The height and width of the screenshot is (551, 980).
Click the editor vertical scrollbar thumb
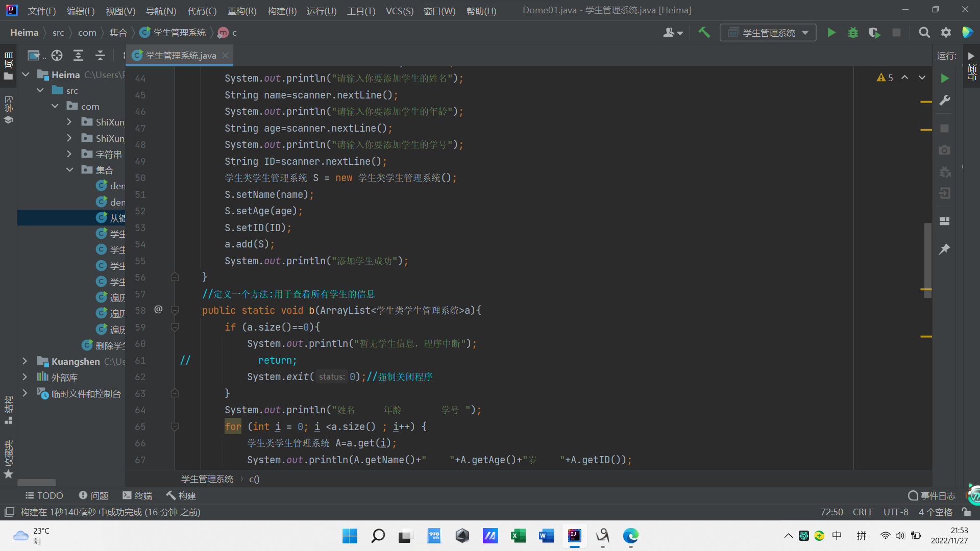927,260
